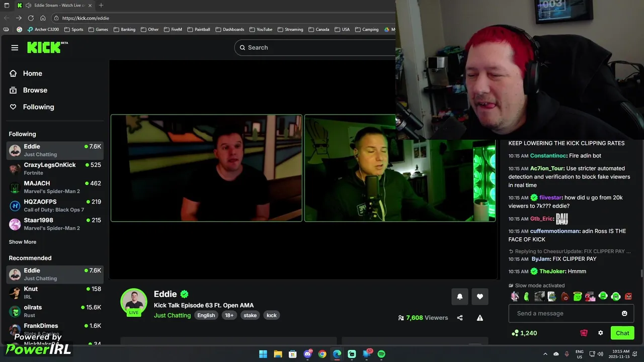This screenshot has width=644, height=362.
Task: Open the Games bookmarks folder
Action: 98,30
